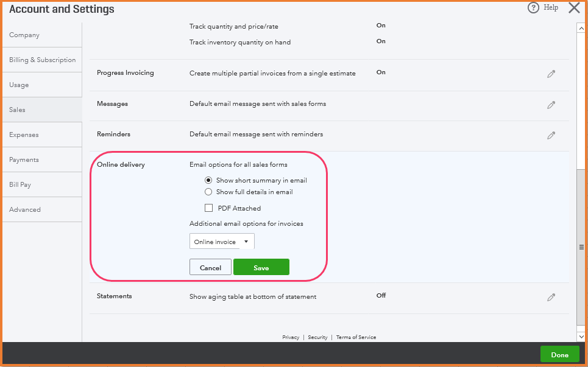Open the Online invoice dropdown
This screenshot has height=367, width=588.
point(222,242)
